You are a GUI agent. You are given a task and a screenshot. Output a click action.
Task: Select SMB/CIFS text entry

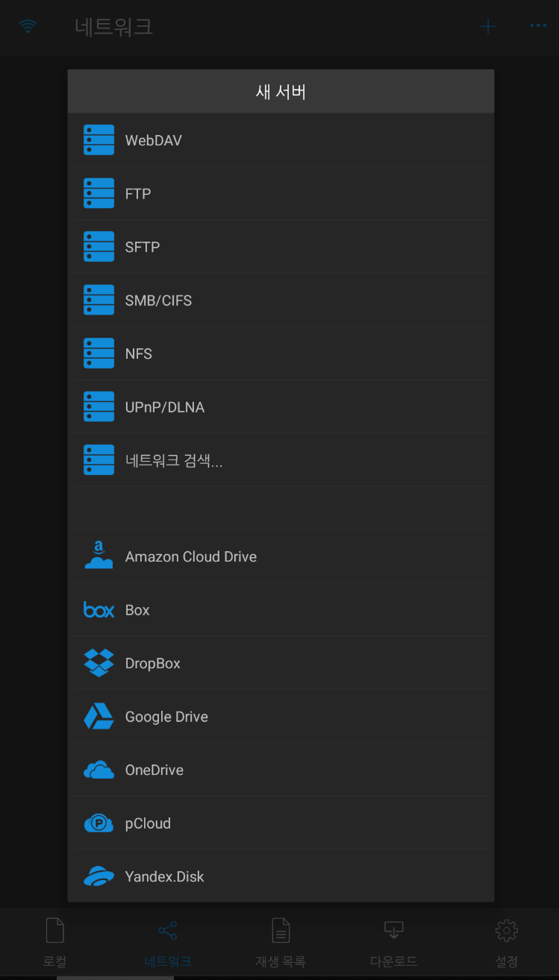coord(158,301)
